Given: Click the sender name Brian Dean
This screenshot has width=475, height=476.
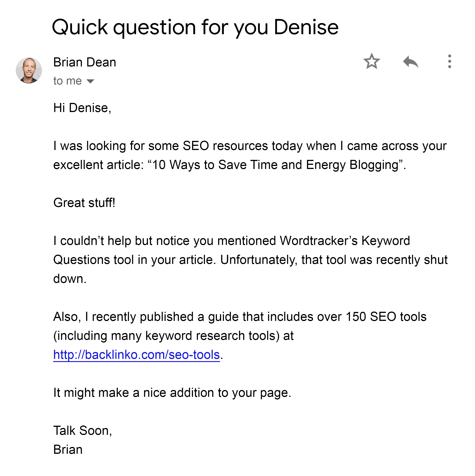Looking at the screenshot, I should click(x=85, y=62).
